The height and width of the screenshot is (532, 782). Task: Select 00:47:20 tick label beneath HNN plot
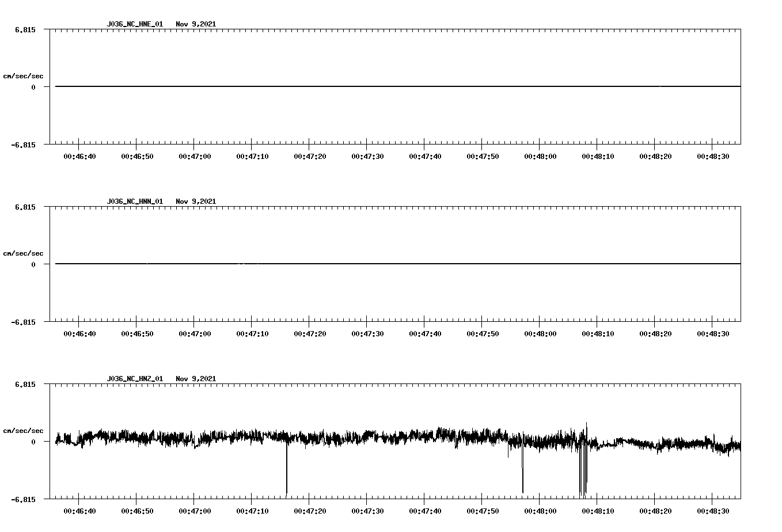(310, 333)
